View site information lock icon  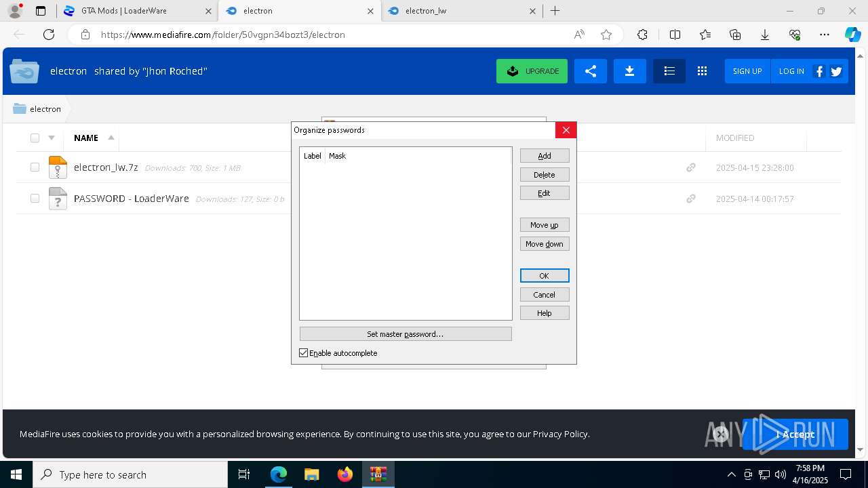coord(85,35)
